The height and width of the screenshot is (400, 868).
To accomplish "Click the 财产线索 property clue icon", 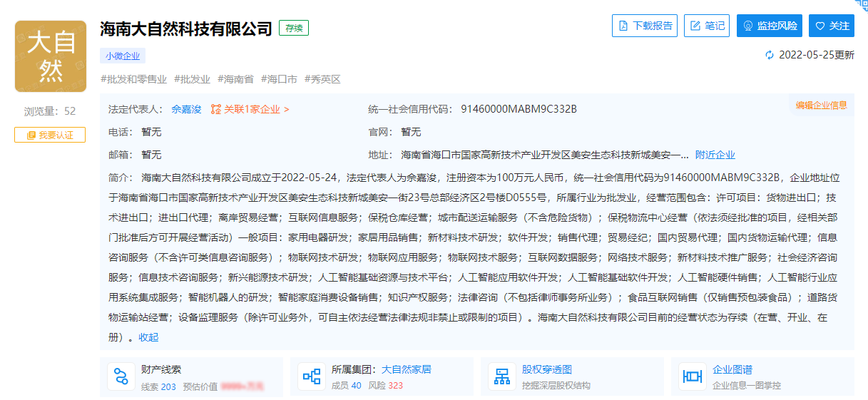I will (121, 376).
